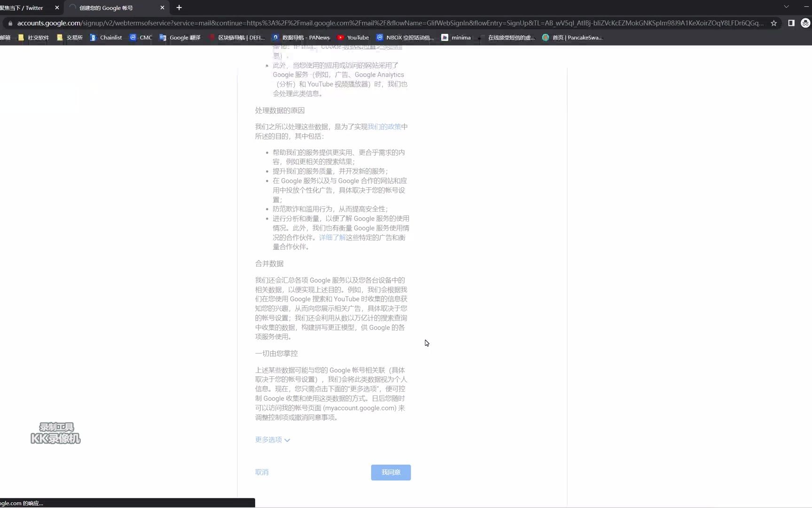Image resolution: width=812 pixels, height=508 pixels.
Task: Click the 合并数据 heading
Action: [269, 264]
